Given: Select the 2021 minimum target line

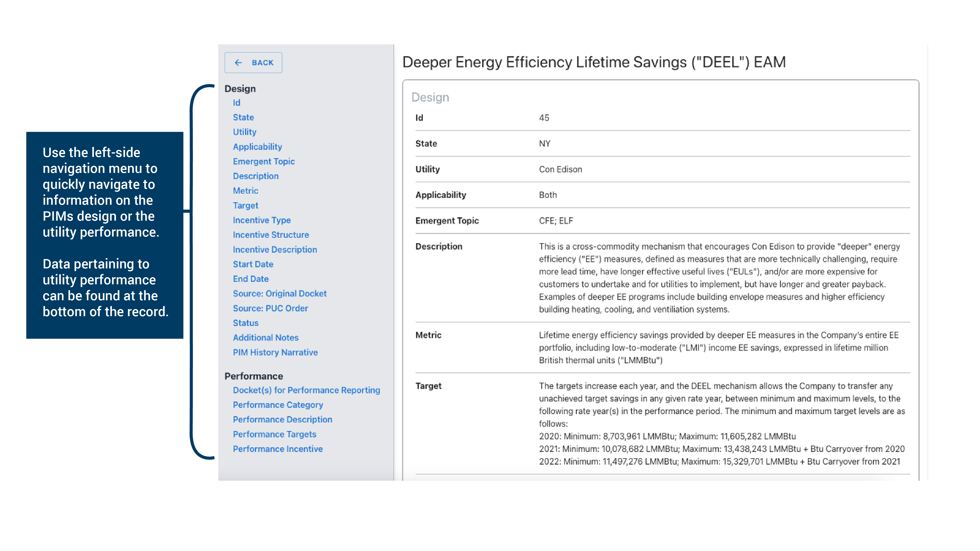Looking at the screenshot, I should pyautogui.click(x=722, y=449).
